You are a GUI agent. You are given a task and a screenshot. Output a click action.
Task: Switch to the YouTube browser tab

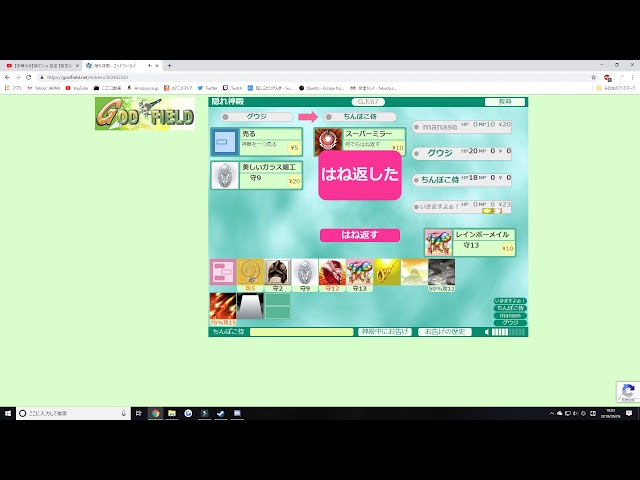click(41, 65)
